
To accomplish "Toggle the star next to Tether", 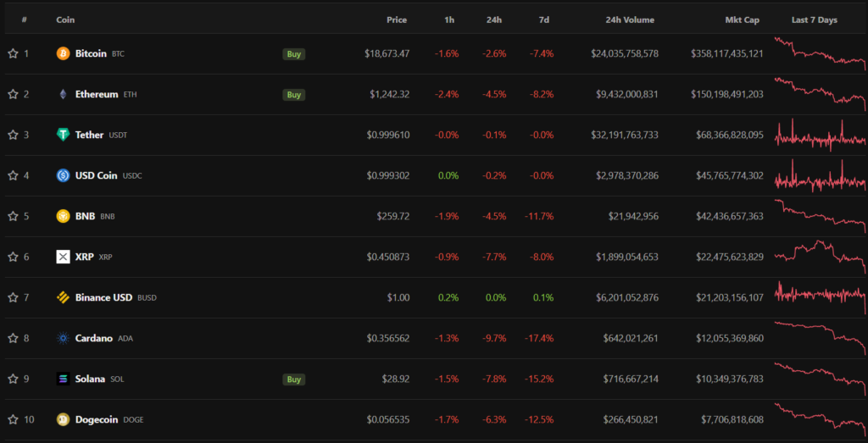I will pos(13,135).
